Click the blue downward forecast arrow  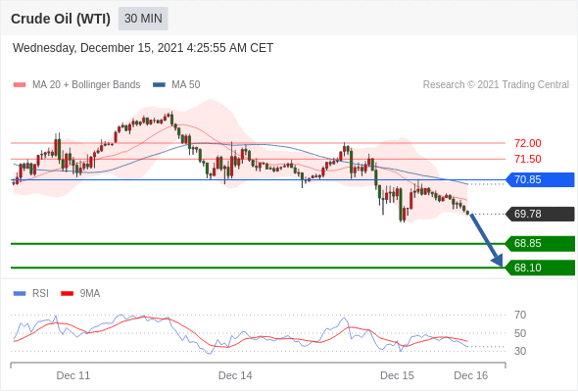[486, 240]
